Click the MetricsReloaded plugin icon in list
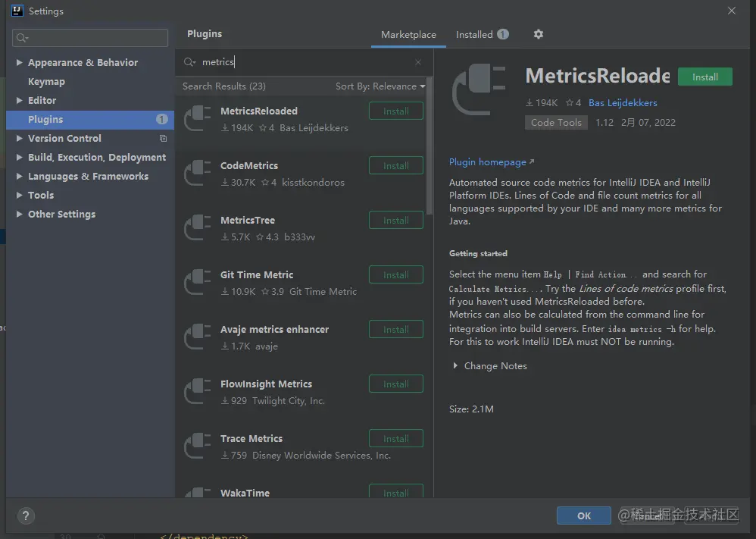Viewport: 756px width, 539px height. pyautogui.click(x=198, y=119)
